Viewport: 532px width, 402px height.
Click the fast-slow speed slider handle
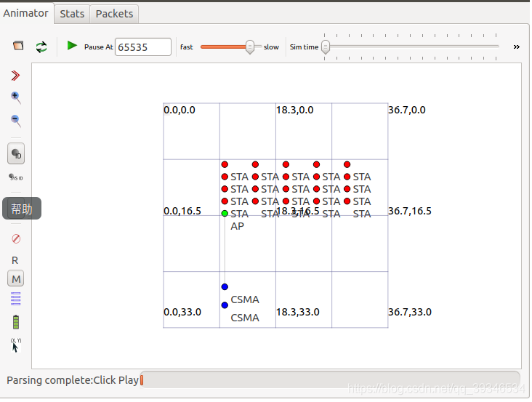250,47
